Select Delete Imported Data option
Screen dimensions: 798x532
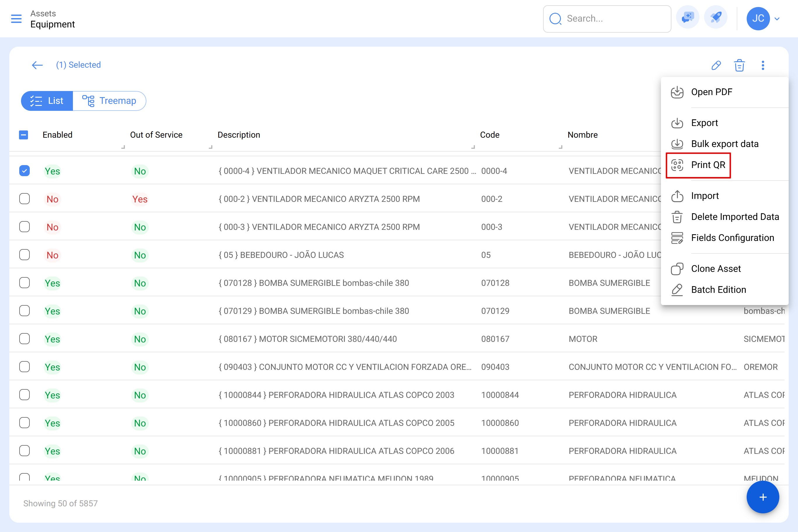pyautogui.click(x=724, y=217)
